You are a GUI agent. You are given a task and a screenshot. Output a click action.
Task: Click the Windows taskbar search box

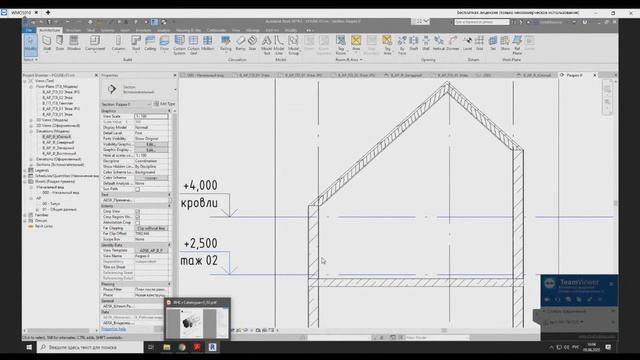coord(90,347)
